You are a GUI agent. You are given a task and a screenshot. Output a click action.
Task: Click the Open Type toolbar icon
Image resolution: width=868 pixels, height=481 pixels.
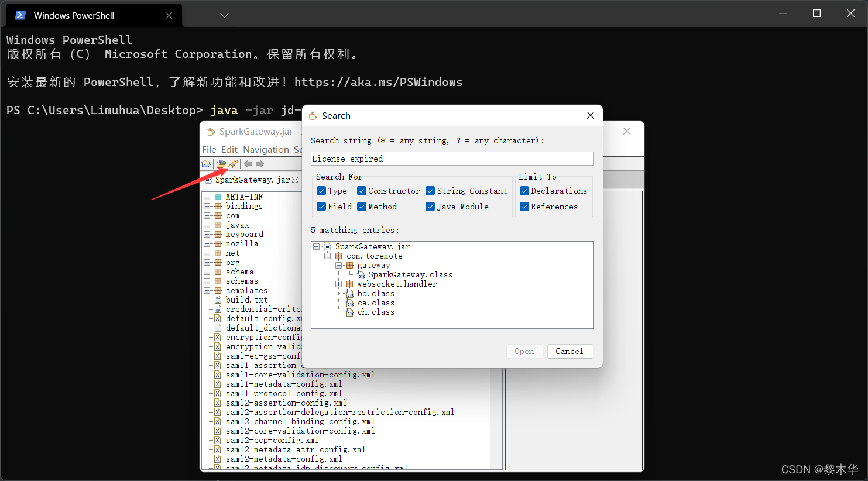click(221, 164)
